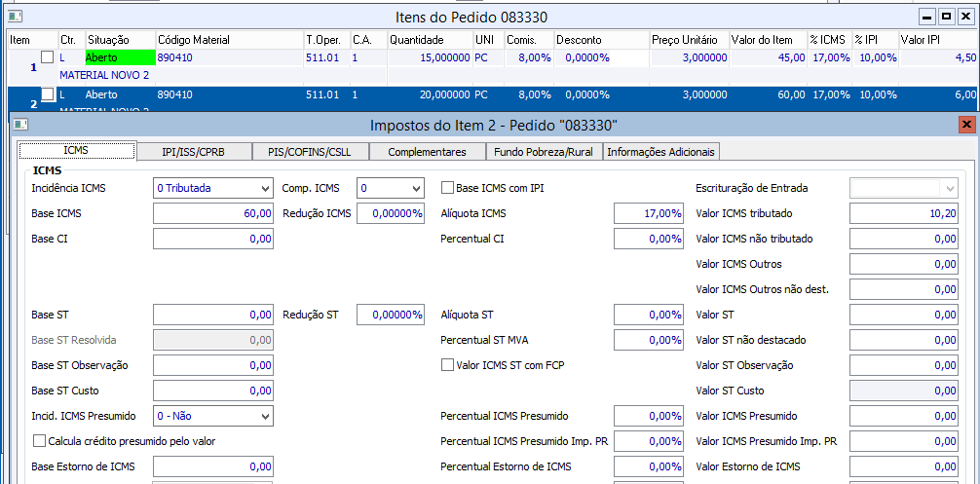This screenshot has width=980, height=484.
Task: Click the Impostos do Item 2 window icon
Action: [21, 125]
